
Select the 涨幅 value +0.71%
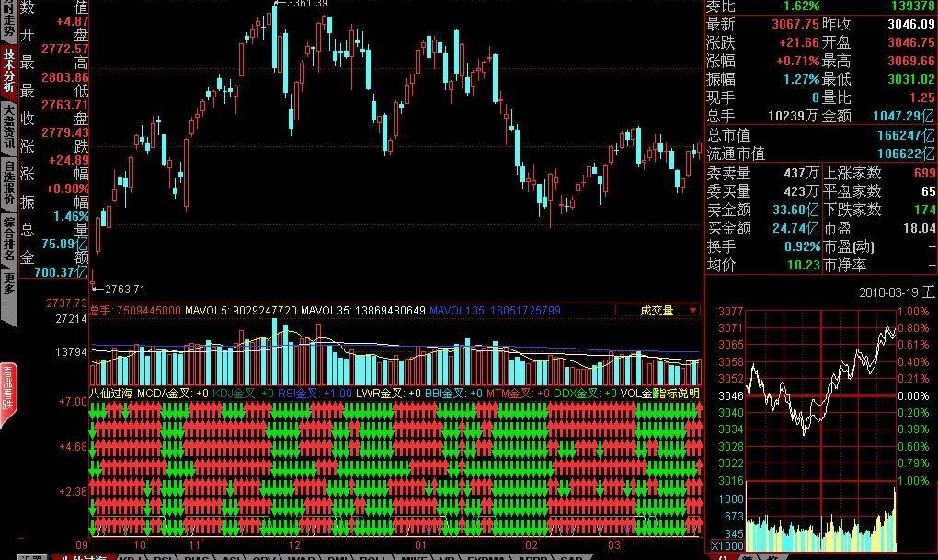pyautogui.click(x=798, y=61)
